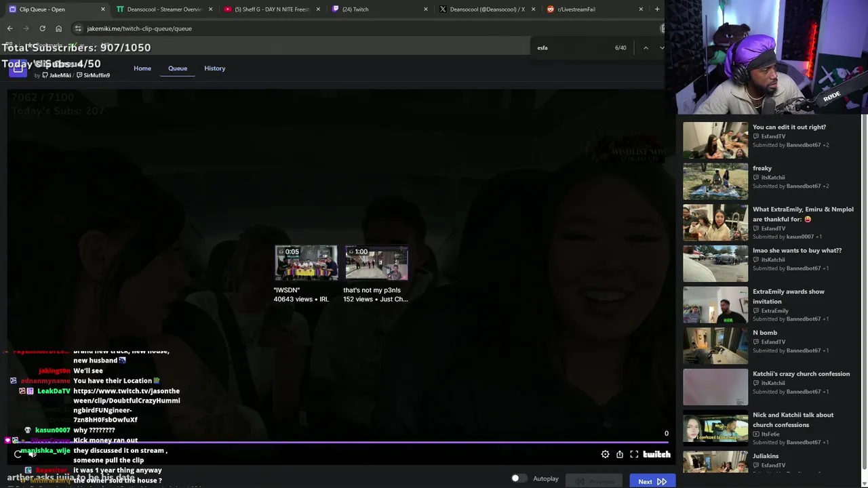Open a new browser tab
This screenshot has height=488, width=868.
pyautogui.click(x=656, y=9)
